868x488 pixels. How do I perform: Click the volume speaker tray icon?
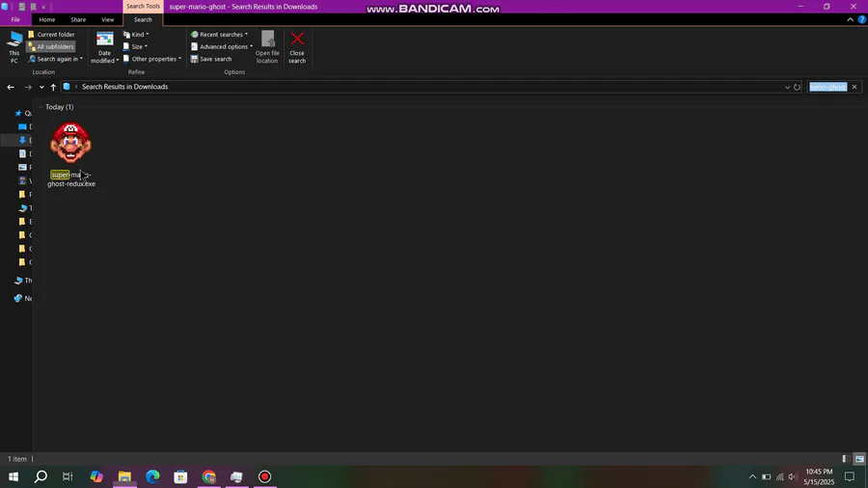point(794,476)
